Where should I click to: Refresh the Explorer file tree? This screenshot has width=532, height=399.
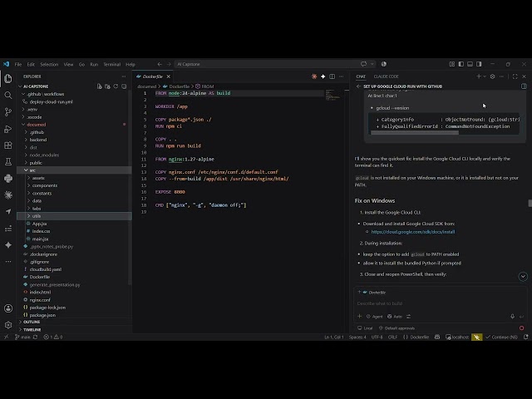tap(116, 86)
